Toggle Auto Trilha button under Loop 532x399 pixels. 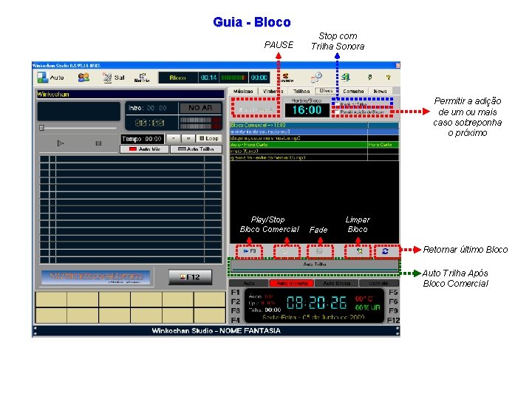coord(196,149)
